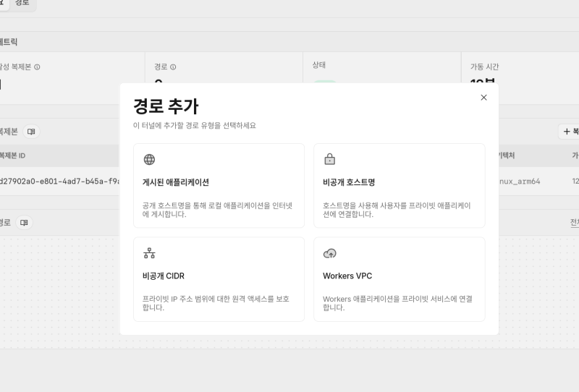Image resolution: width=579 pixels, height=392 pixels.
Task: Close the 경로 추가 dialog
Action: pyautogui.click(x=483, y=98)
